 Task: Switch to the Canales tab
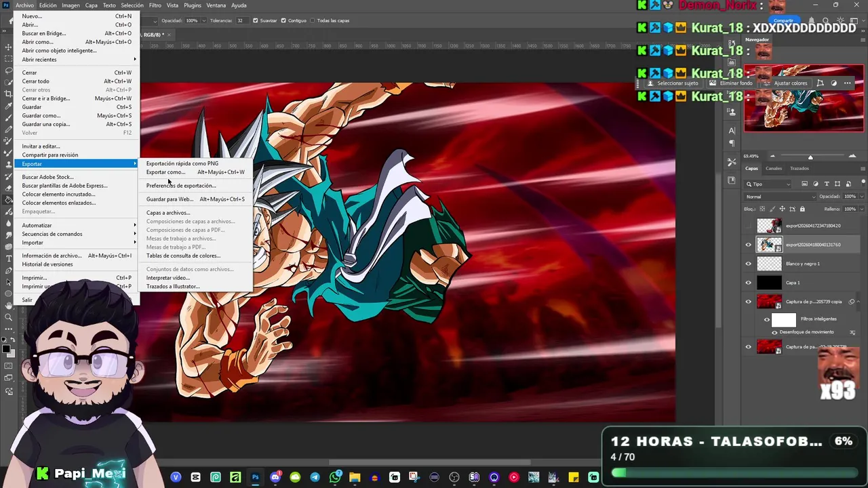pyautogui.click(x=774, y=168)
